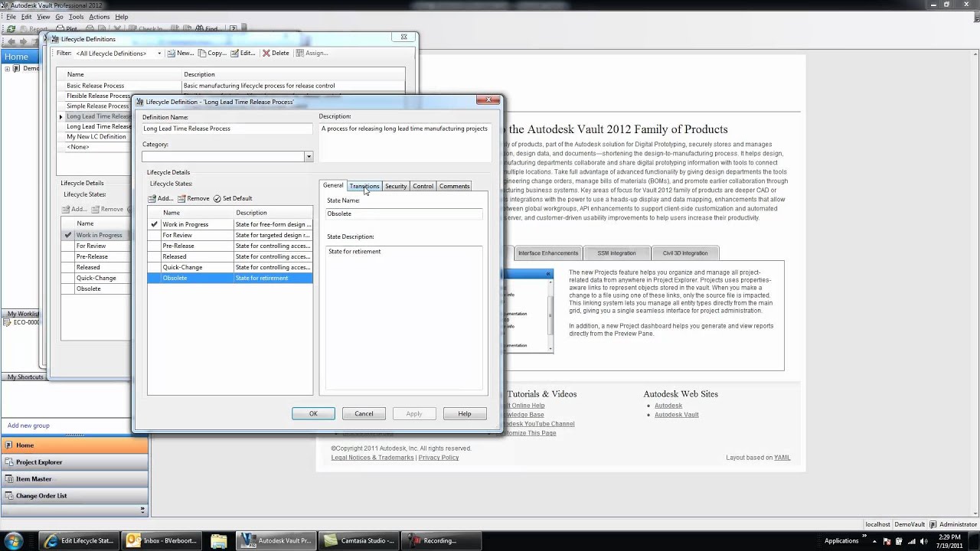Open Tools menu
The width and height of the screenshot is (980, 551).
pos(76,16)
